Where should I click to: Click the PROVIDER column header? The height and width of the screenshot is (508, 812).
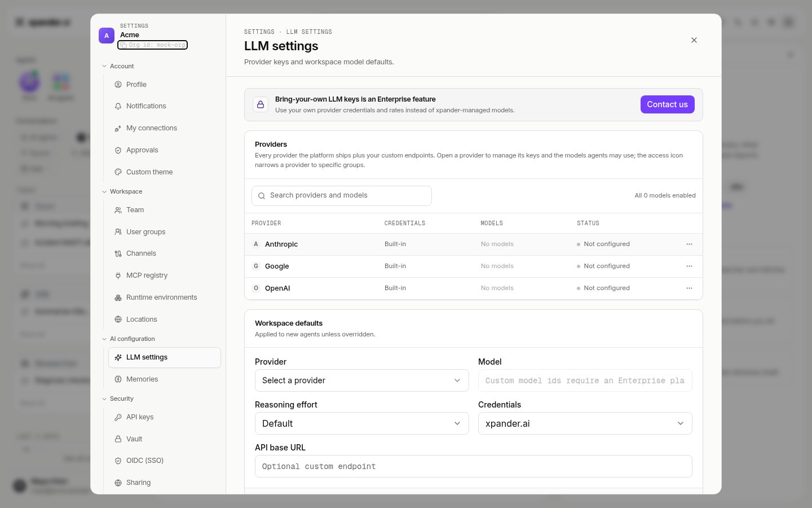tap(266, 224)
